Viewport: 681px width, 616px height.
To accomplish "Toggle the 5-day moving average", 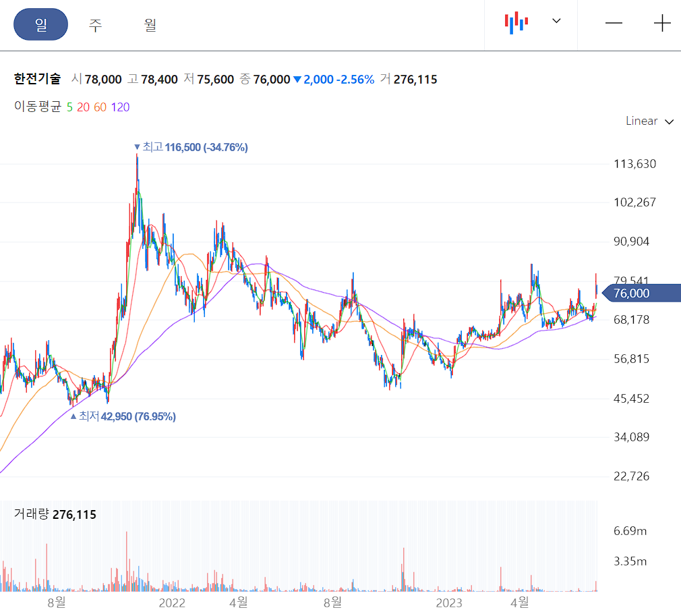I will (x=69, y=107).
